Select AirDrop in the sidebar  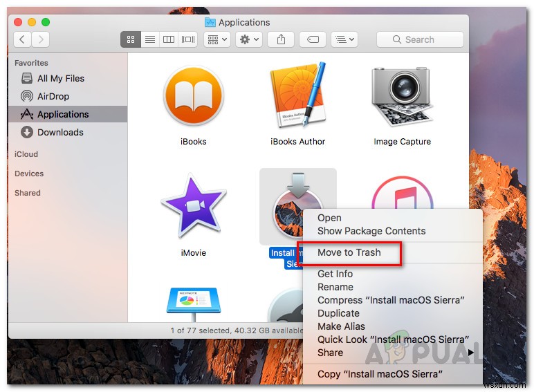pyautogui.click(x=68, y=96)
